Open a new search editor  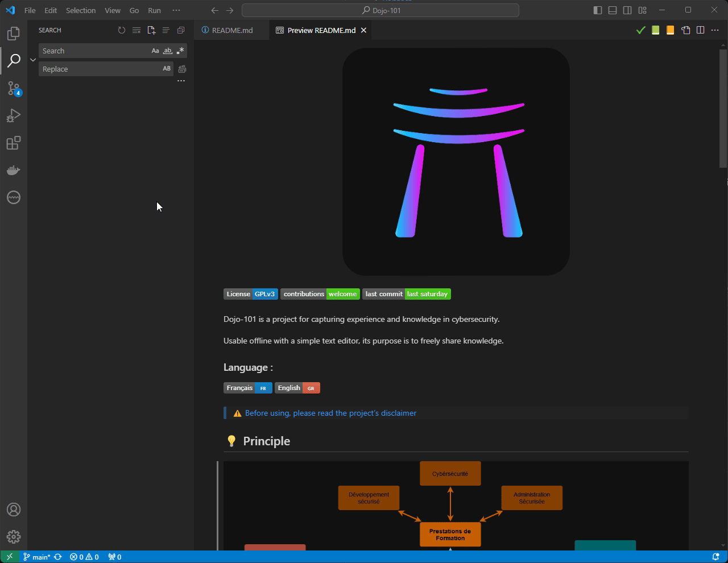[x=151, y=30]
